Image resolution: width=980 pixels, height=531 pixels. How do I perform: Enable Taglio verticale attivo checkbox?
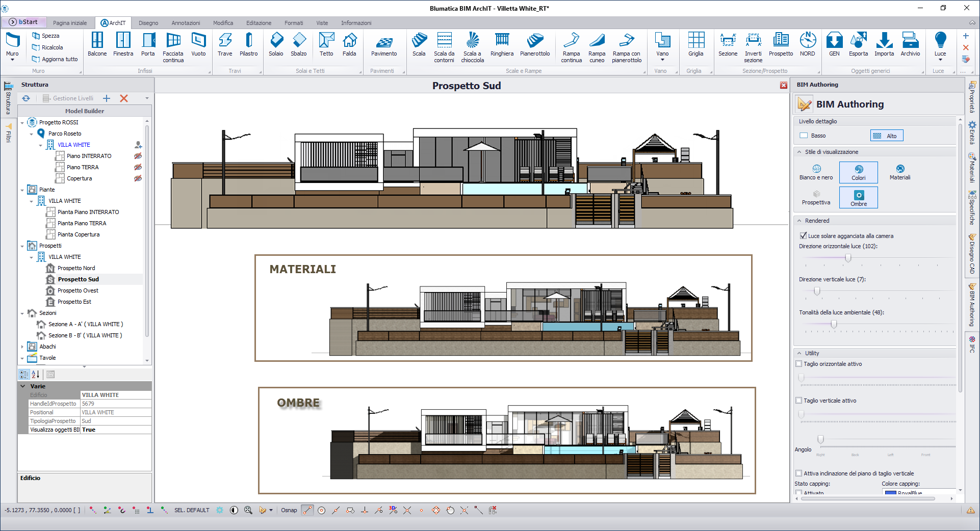(x=799, y=401)
